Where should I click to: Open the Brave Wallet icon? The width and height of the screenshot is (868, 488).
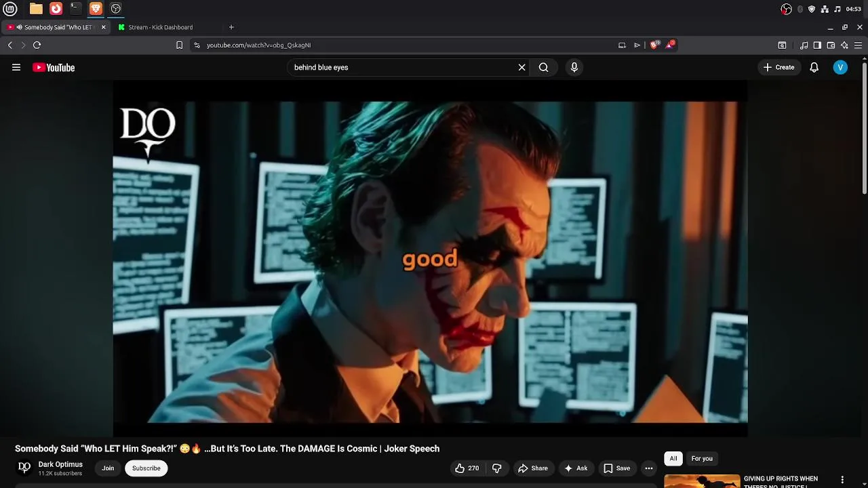[831, 45]
